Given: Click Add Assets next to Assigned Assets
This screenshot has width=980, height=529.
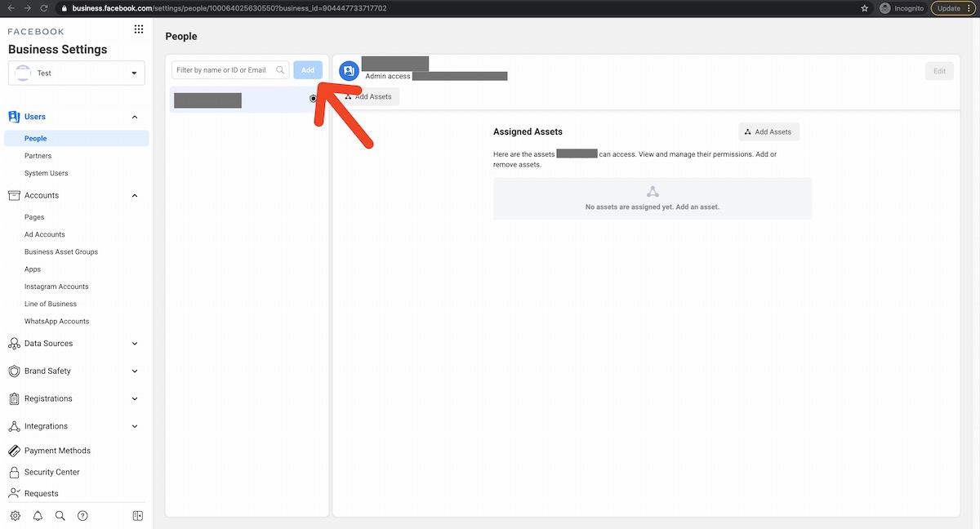Looking at the screenshot, I should click(769, 131).
